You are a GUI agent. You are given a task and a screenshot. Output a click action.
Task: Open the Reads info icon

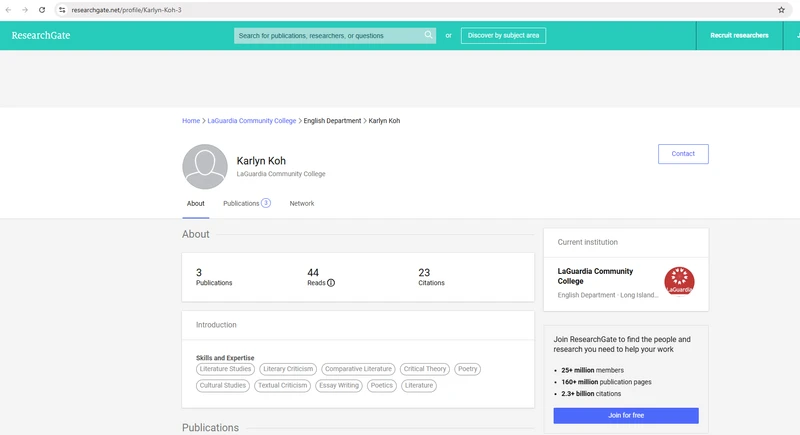click(331, 283)
